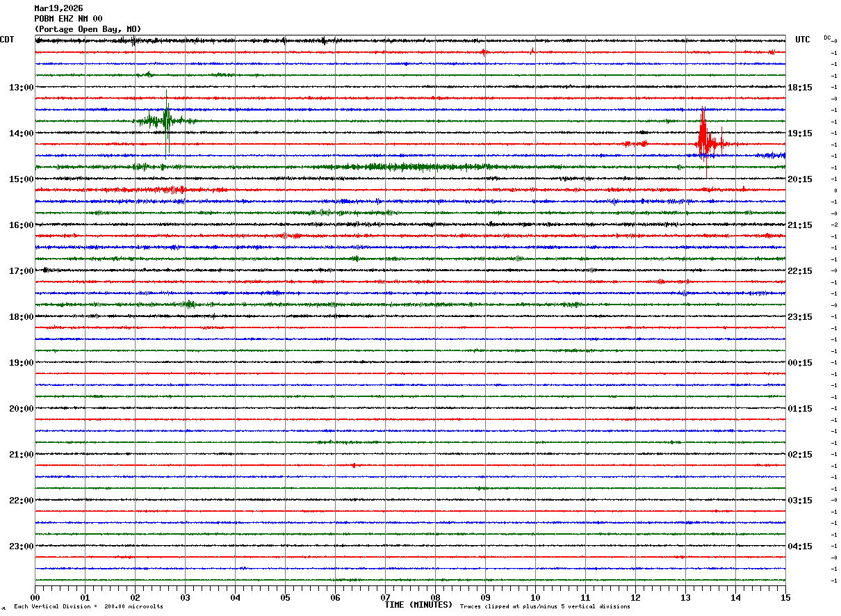Select the 20:00 CDT time label

coord(21,409)
